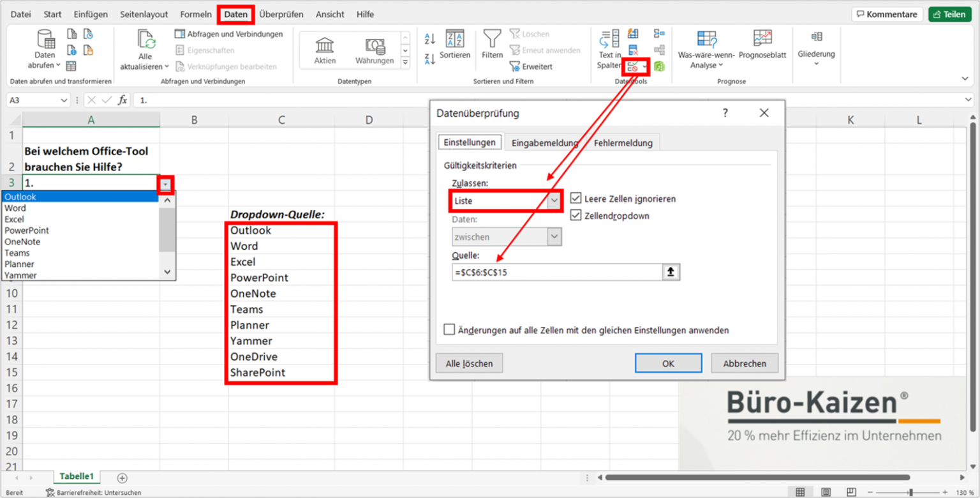Screen dimensions: 980x498
Task: Click the Duplikate entfernen icon
Action: [632, 49]
